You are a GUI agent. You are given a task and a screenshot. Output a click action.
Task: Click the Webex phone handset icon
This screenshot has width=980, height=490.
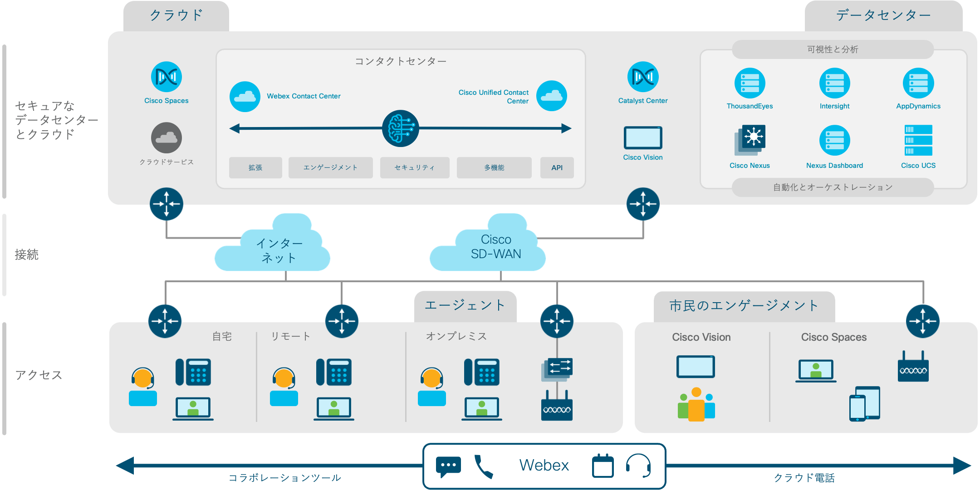point(484,467)
